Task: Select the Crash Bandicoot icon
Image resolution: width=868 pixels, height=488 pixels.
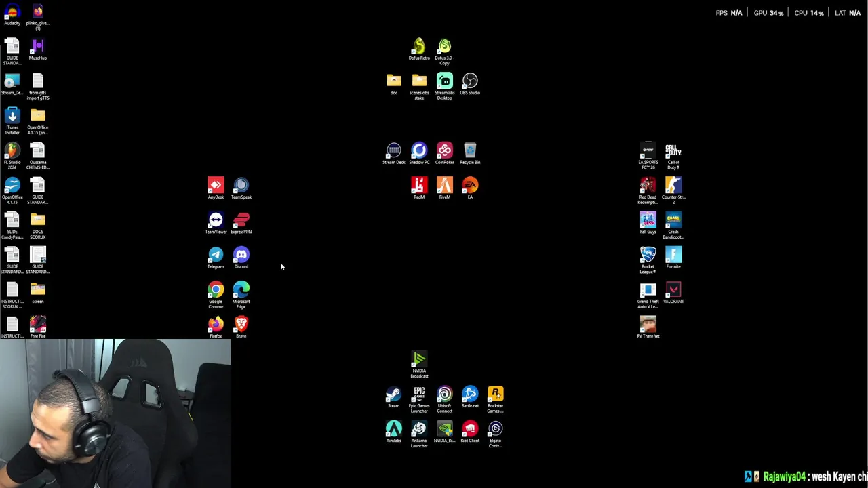Action: coord(673,226)
